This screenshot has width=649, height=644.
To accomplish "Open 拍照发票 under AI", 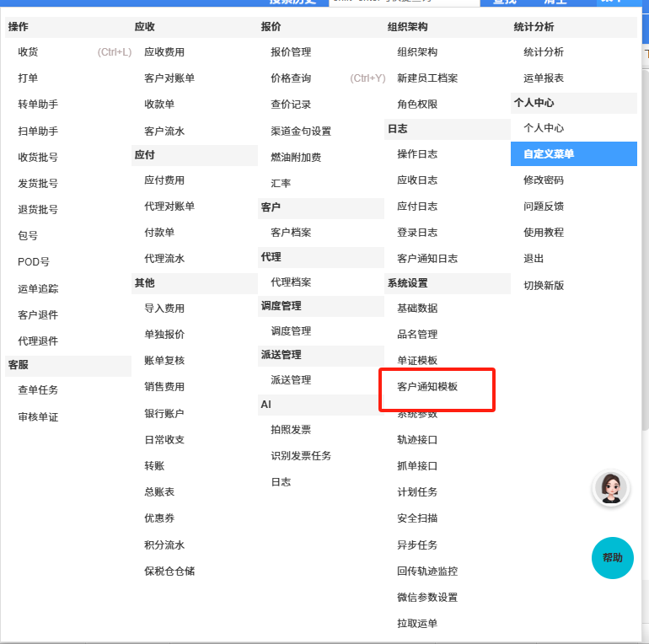I will 291,430.
